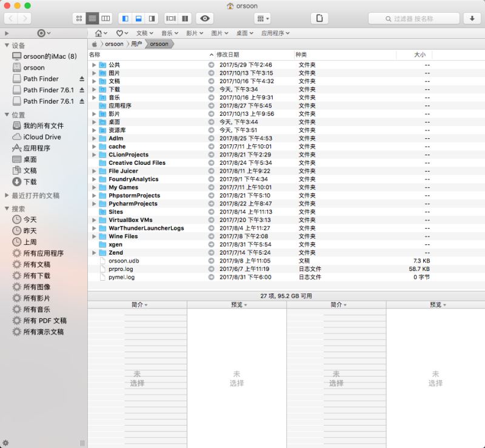Click the circular action icon for pymel.log
Viewport: 485px width, 448px height.
tap(211, 277)
